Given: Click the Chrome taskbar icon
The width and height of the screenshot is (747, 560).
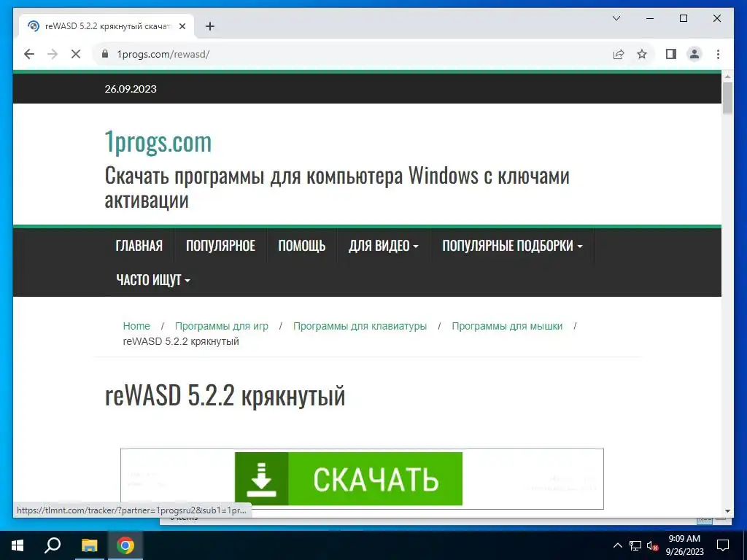Looking at the screenshot, I should click(125, 545).
